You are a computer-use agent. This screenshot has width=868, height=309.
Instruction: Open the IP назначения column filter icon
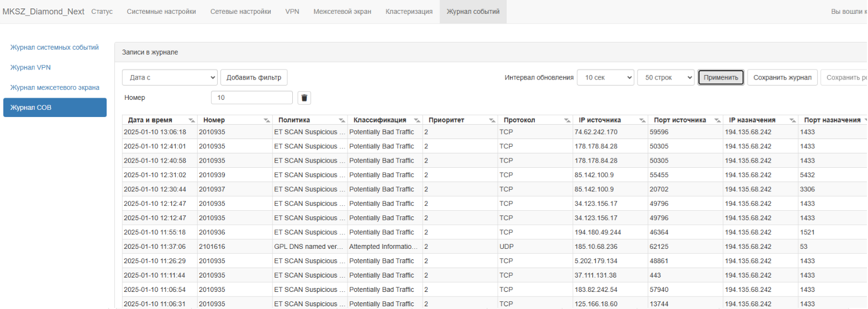pos(793,120)
